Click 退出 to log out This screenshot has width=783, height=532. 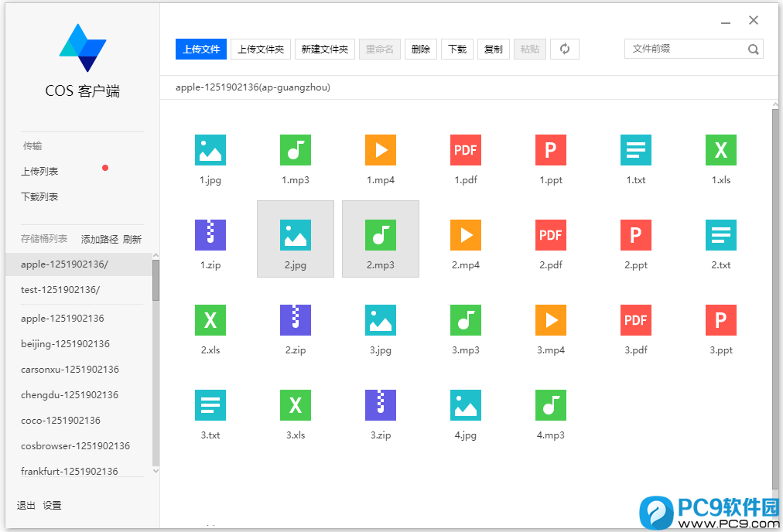coord(26,506)
